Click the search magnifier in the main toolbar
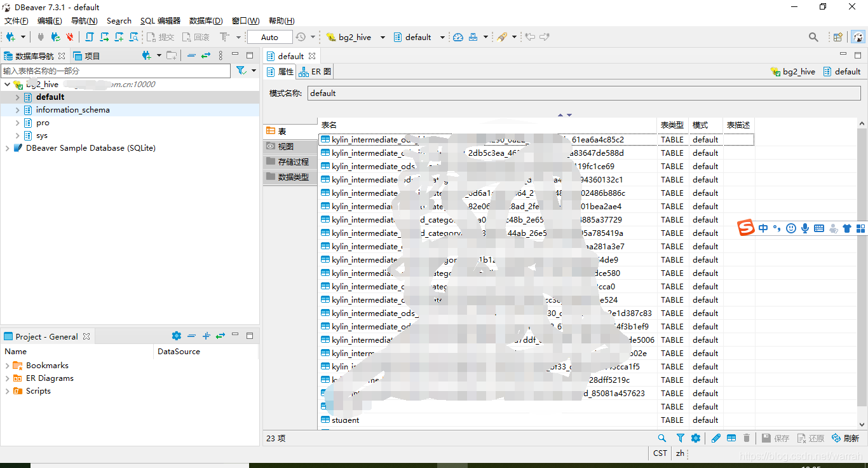Screen dimensions: 868x468 coord(813,37)
